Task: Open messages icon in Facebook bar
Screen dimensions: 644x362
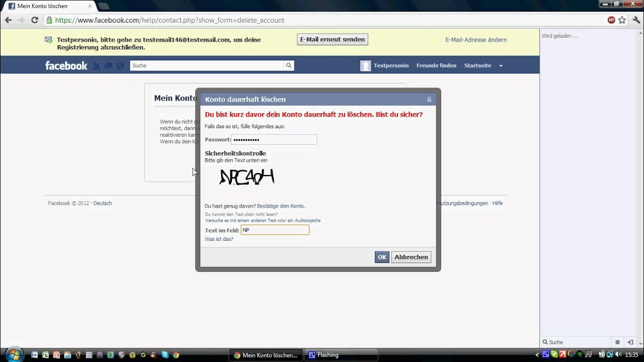Action: [108, 66]
